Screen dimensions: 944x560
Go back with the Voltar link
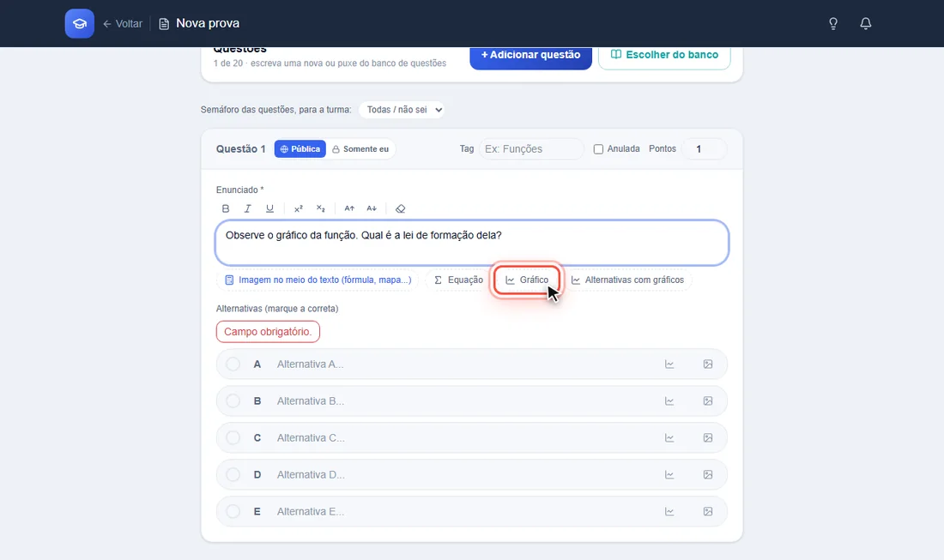[123, 23]
